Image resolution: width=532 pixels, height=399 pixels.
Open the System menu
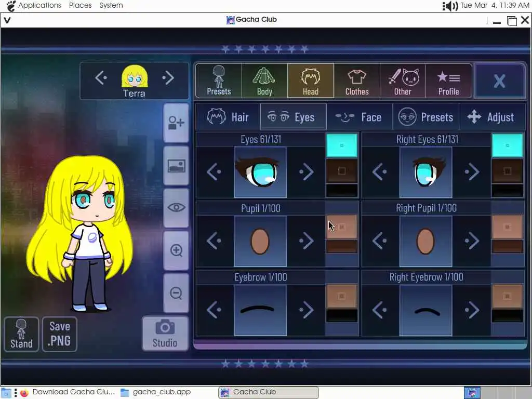click(111, 5)
